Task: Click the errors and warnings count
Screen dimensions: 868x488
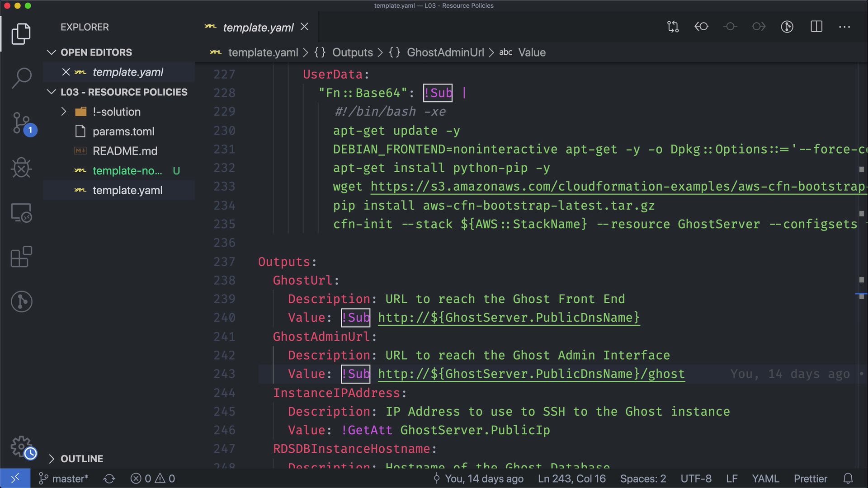Action: click(152, 479)
